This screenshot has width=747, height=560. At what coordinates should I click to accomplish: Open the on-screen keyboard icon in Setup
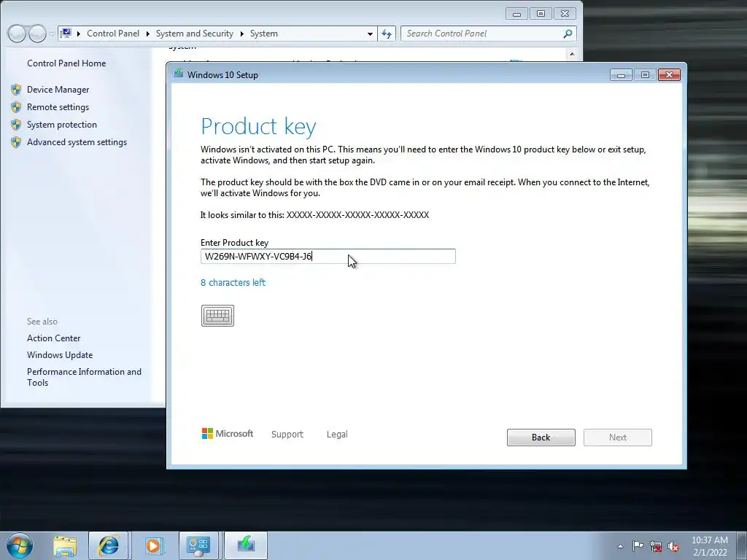pyautogui.click(x=217, y=316)
